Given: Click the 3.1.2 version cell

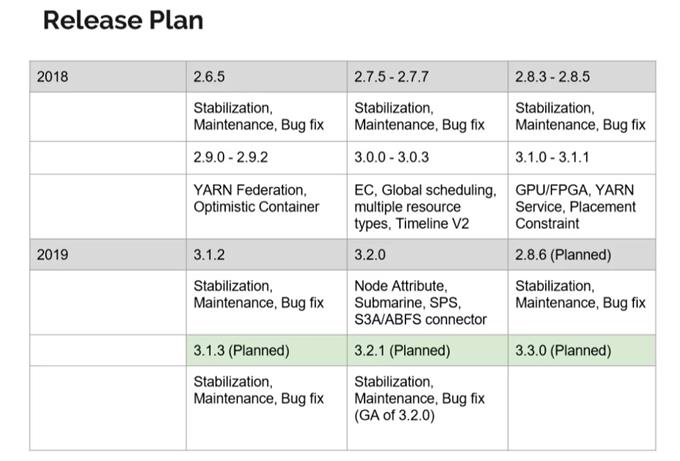Looking at the screenshot, I should pos(209,254).
